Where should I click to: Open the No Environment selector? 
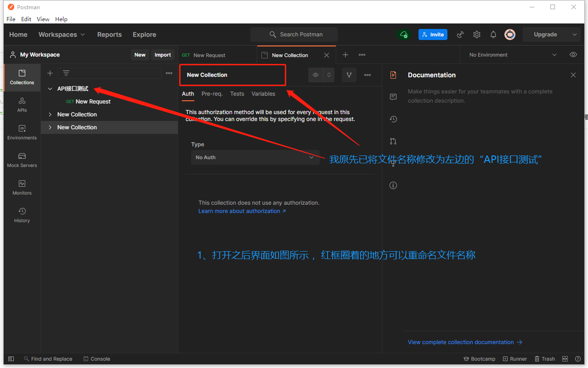click(x=513, y=55)
